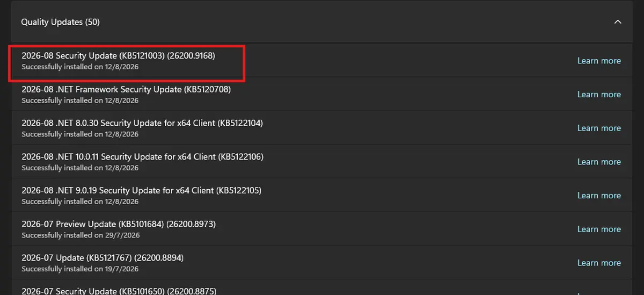Open Learn more for KB5120708 .NET Framework update

[x=599, y=95]
